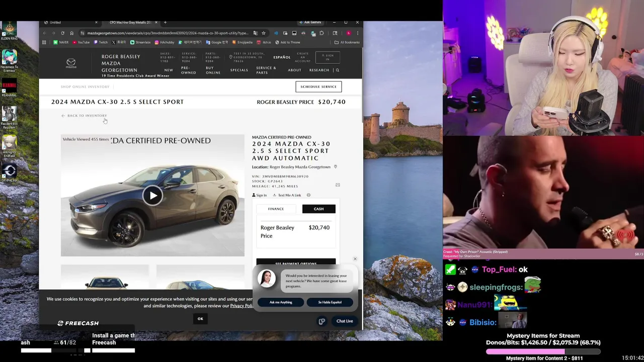Viewport: 644px width, 362px height.
Task: Reload the page in Chrome
Action: click(x=62, y=33)
